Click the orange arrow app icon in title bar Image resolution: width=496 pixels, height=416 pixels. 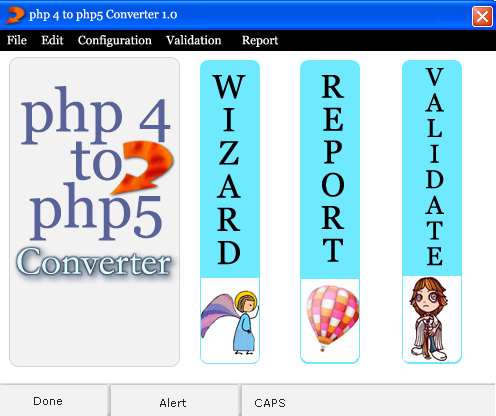15,15
